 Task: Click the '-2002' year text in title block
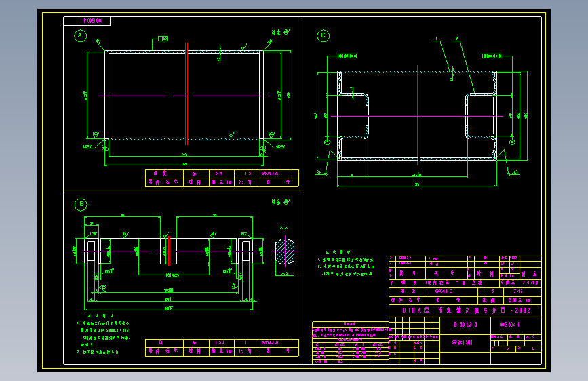click(520, 310)
